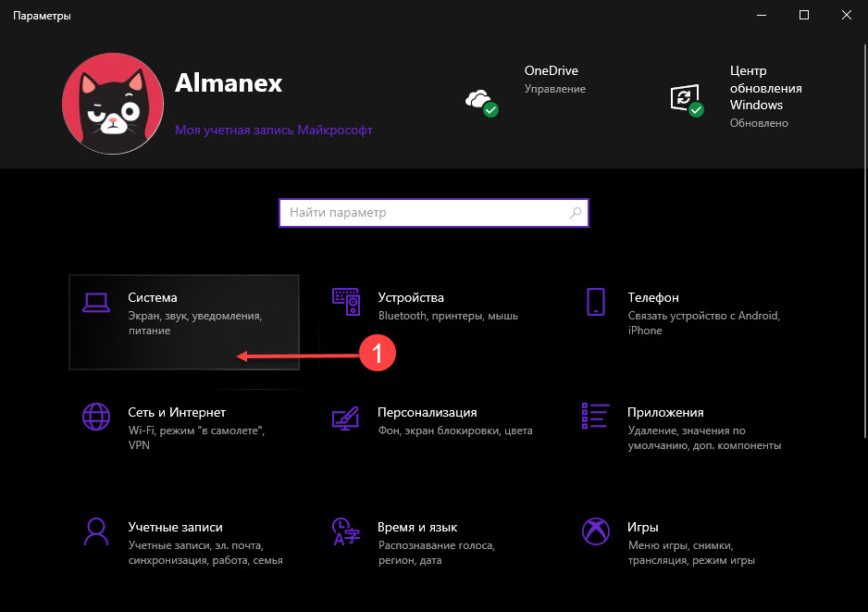Click the Almanex cat avatar

click(113, 104)
